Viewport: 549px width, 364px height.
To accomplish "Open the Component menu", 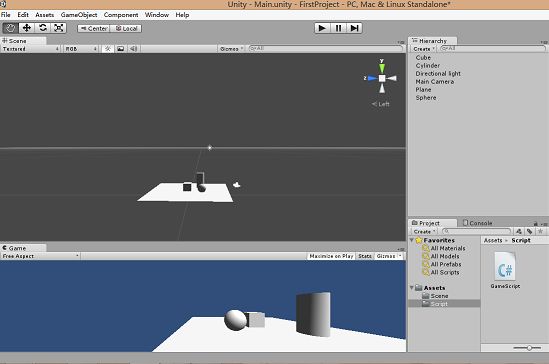I will [x=121, y=15].
